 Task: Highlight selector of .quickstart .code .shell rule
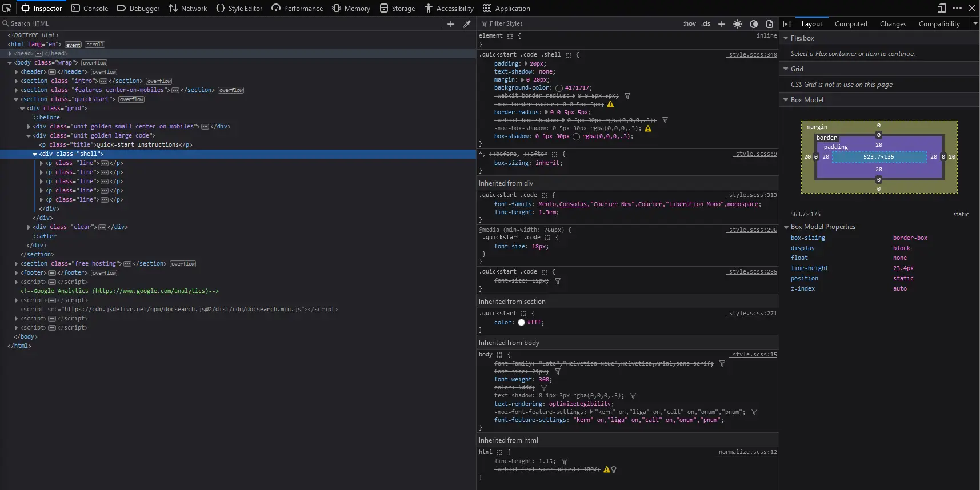point(568,55)
